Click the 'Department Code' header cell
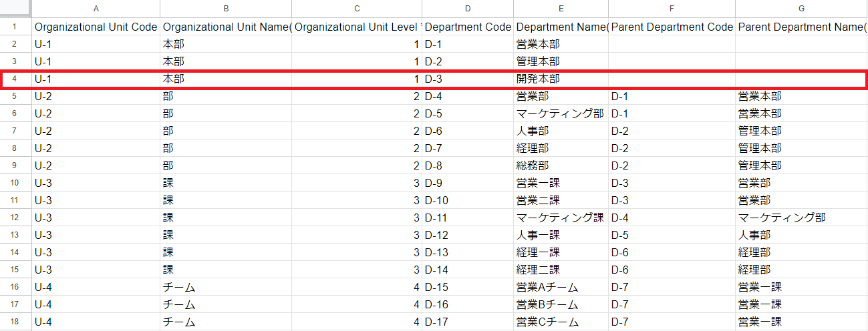The height and width of the screenshot is (331, 868). pyautogui.click(x=468, y=27)
